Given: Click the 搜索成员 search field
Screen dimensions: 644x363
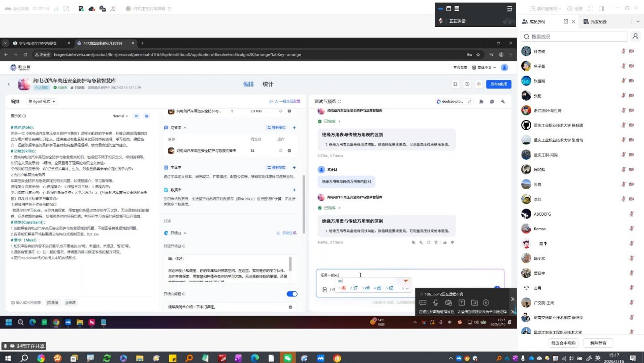Looking at the screenshot, I should click(578, 37).
